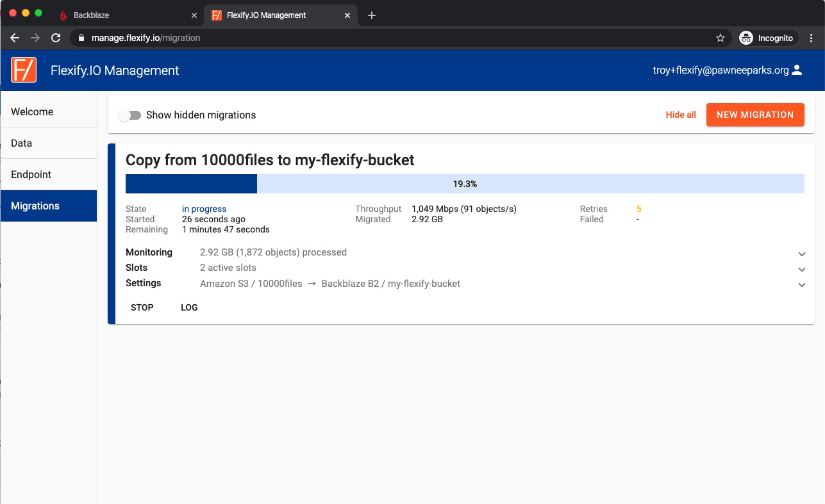Open the Incognito profile indicator

pyautogui.click(x=767, y=38)
